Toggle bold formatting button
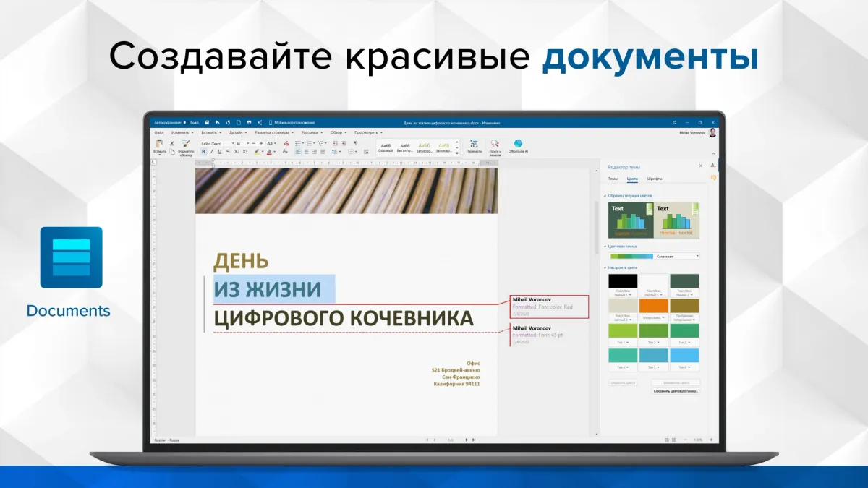This screenshot has height=488, width=868. pyautogui.click(x=203, y=152)
